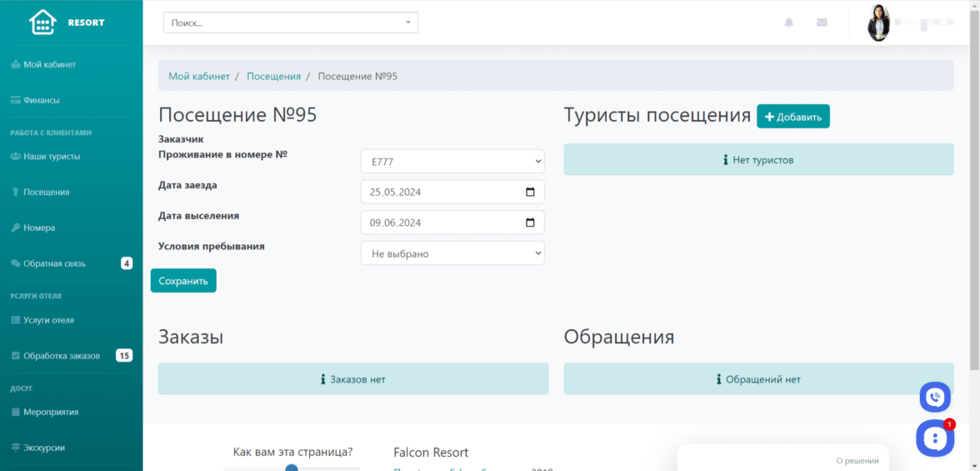
Task: Click the Resort house logo
Action: [x=42, y=23]
